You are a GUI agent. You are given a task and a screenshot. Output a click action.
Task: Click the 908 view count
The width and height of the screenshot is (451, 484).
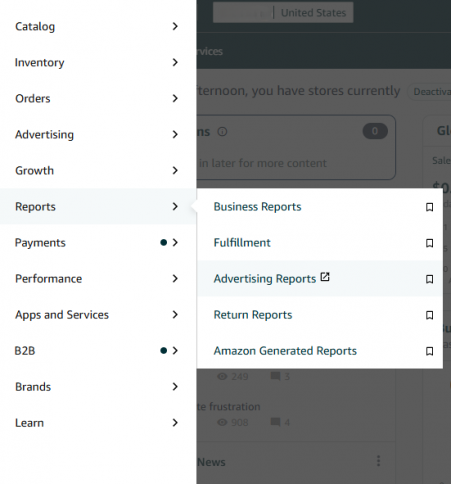(x=240, y=423)
